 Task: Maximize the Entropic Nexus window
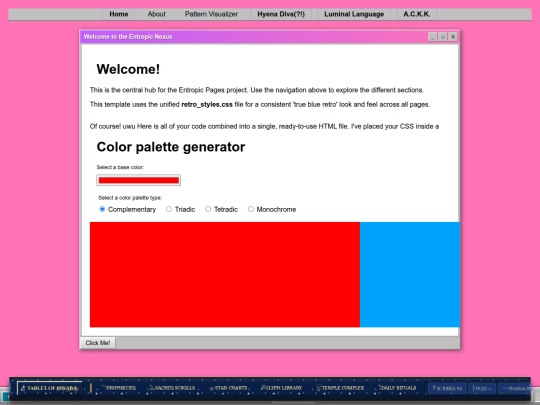pos(443,37)
